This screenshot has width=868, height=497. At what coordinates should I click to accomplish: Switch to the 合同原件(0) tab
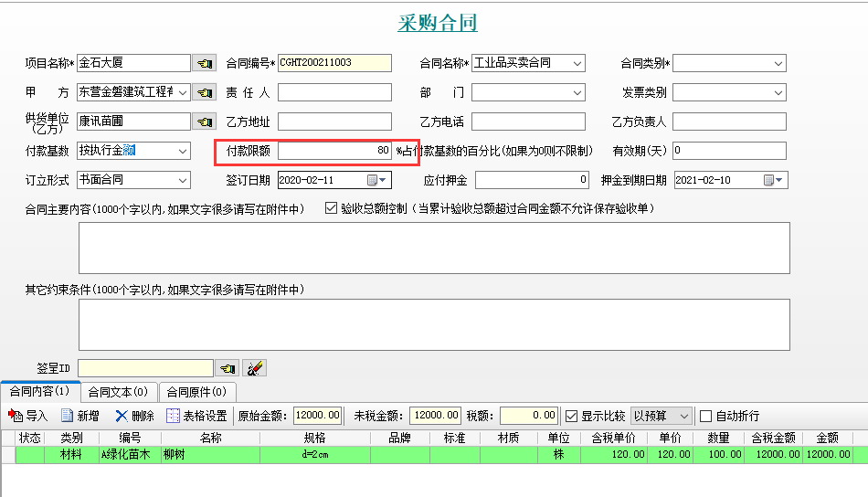tap(196, 392)
